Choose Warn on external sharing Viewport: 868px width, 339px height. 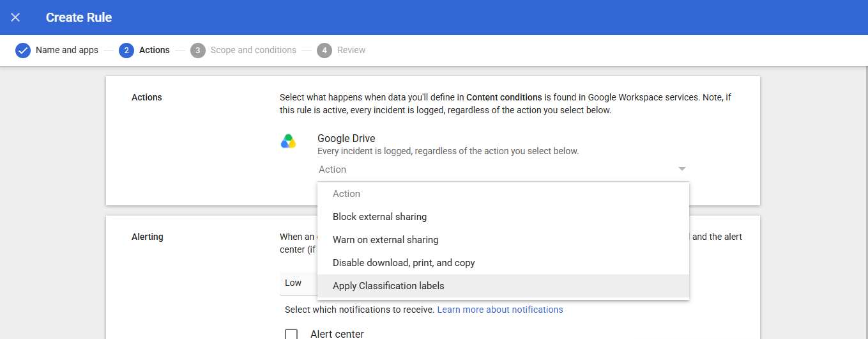coord(503,240)
